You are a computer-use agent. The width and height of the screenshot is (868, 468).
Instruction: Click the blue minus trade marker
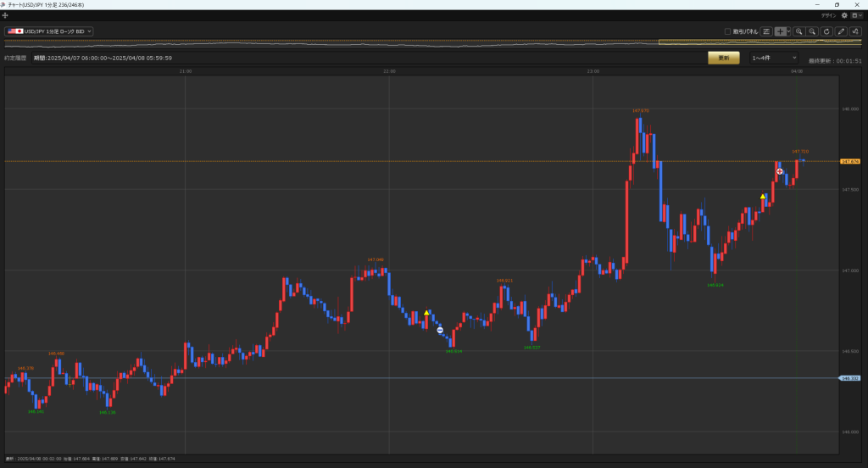click(440, 330)
